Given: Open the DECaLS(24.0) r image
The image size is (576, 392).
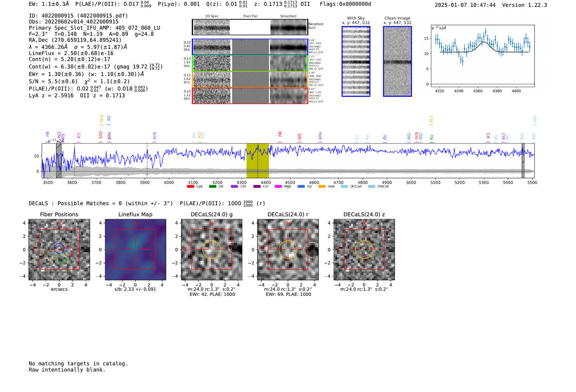Looking at the screenshot, I should tap(288, 249).
